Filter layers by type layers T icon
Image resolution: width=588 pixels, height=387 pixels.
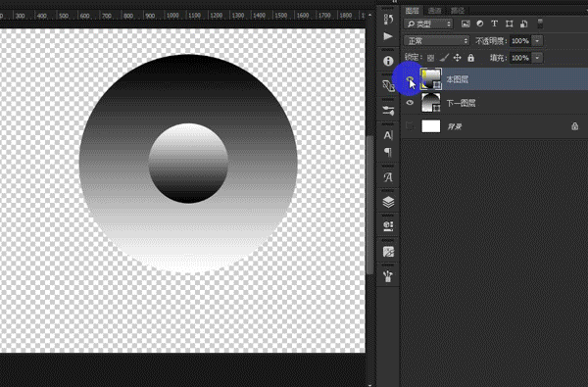pyautogui.click(x=495, y=24)
